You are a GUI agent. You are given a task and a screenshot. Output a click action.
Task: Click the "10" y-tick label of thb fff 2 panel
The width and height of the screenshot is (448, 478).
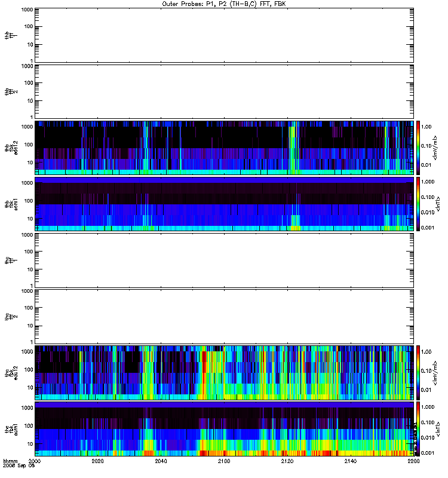(x=30, y=101)
